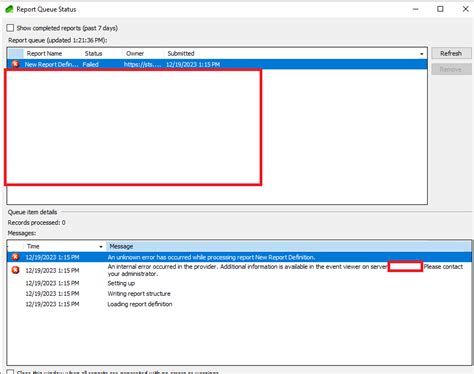Click error icon on internal error message row
This screenshot has width=474, height=374.
15,270
